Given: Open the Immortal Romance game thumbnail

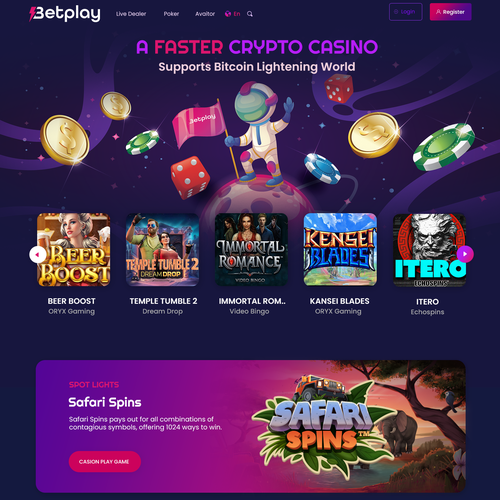Looking at the screenshot, I should [x=251, y=250].
